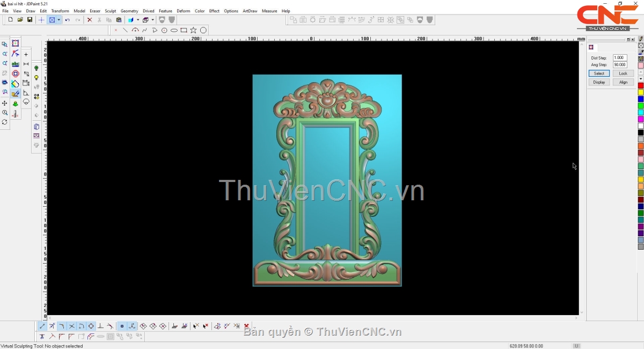Image resolution: width=644 pixels, height=349 pixels.
Task: Select the virtual sculpting tool icon
Action: point(16,93)
